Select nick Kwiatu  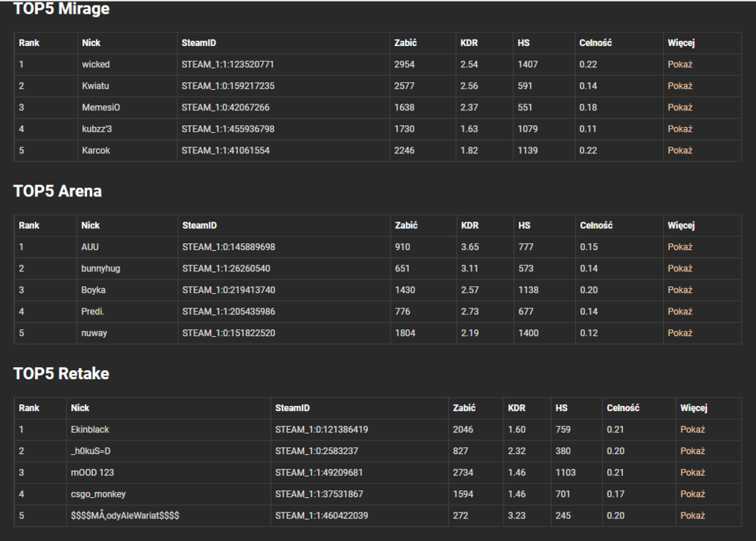[x=95, y=86]
